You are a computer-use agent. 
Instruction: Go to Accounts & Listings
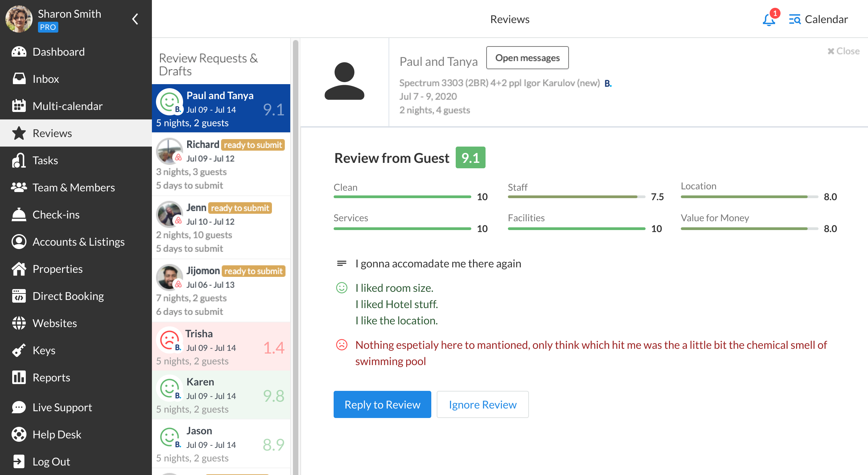tap(78, 242)
